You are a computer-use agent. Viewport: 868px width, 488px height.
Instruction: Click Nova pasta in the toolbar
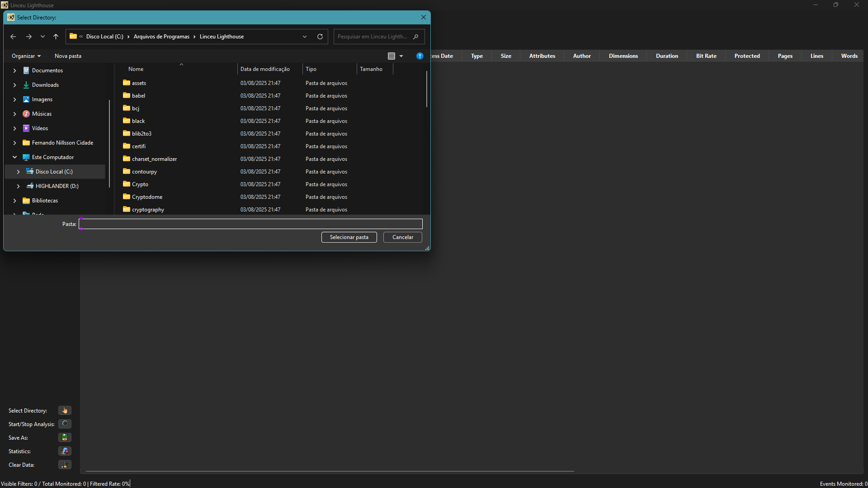tap(68, 56)
